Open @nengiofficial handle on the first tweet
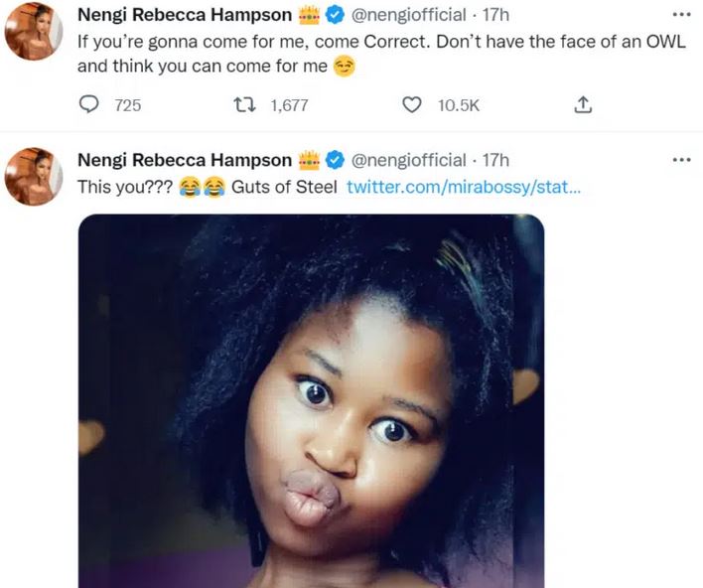 409,17
